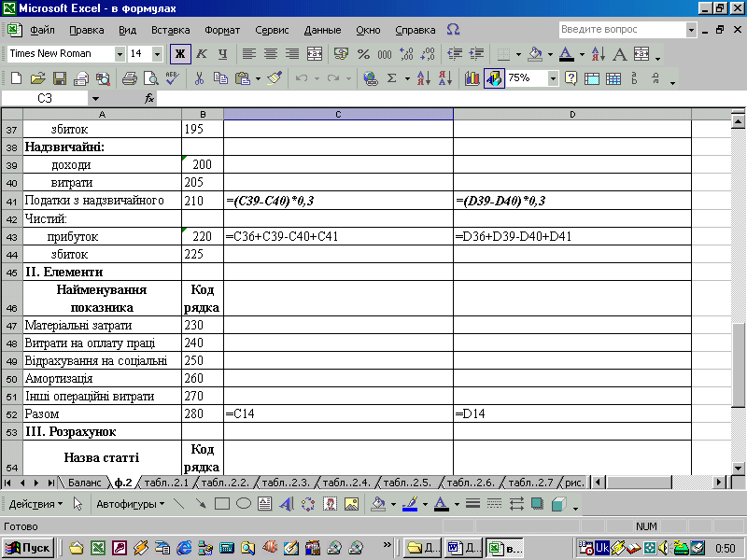Toggle Select Objects pointer tool
This screenshot has height=560, width=747.
click(x=78, y=504)
